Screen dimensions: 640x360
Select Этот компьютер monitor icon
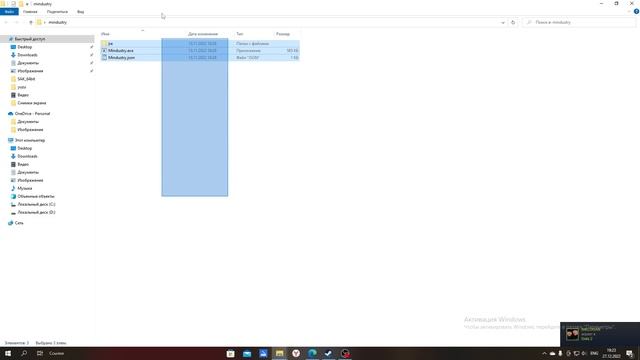[11, 140]
